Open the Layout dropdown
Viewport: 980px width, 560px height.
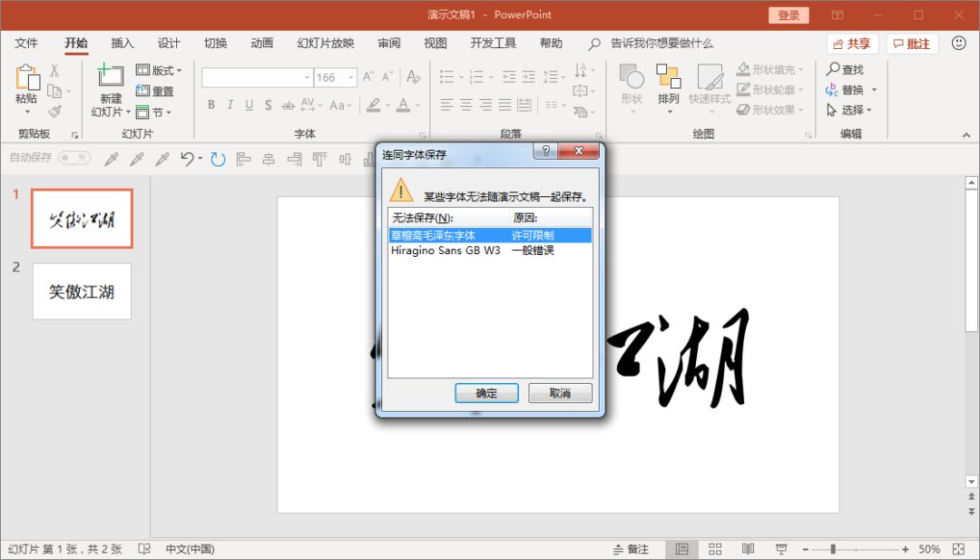[159, 70]
